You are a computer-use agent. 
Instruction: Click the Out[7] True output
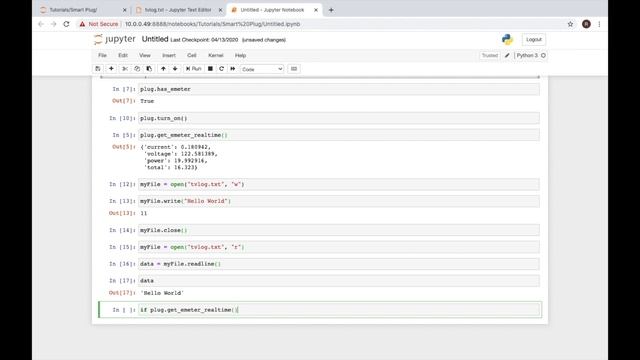(x=147, y=101)
